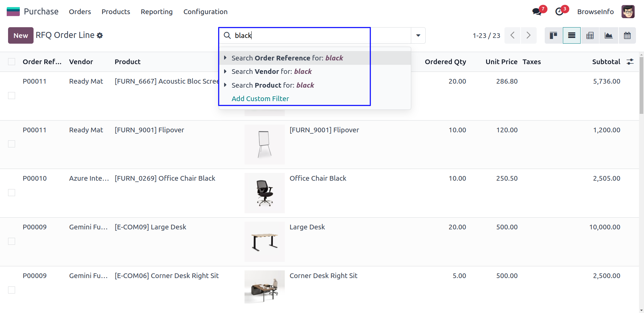Open the Reporting menu

click(157, 12)
